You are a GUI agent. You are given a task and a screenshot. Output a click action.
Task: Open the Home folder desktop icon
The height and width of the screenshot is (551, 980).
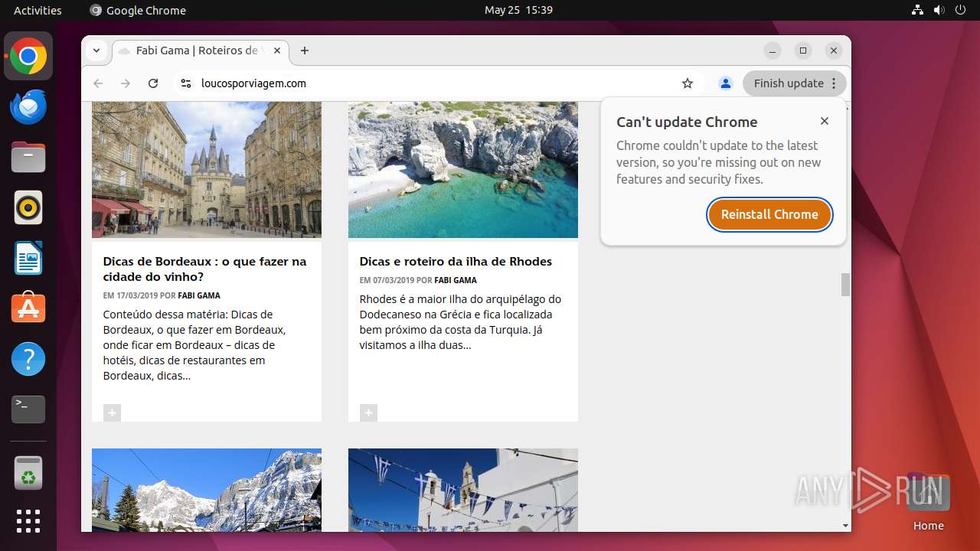pyautogui.click(x=928, y=502)
